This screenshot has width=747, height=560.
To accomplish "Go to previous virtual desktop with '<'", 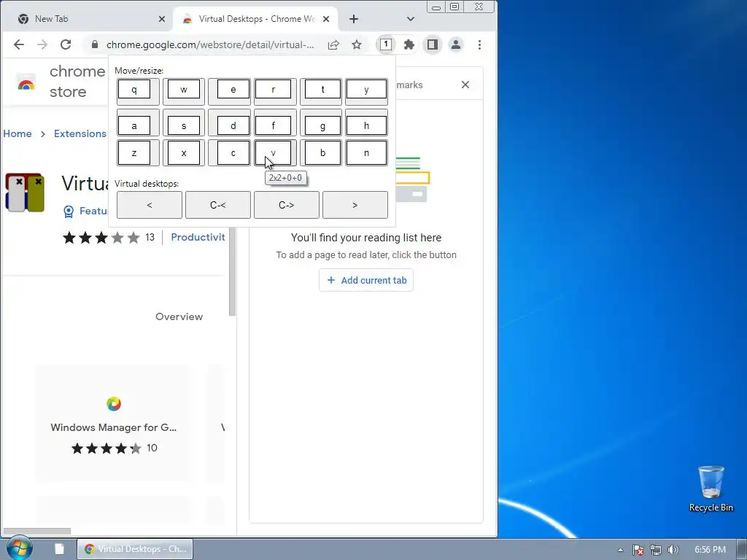I will [149, 205].
